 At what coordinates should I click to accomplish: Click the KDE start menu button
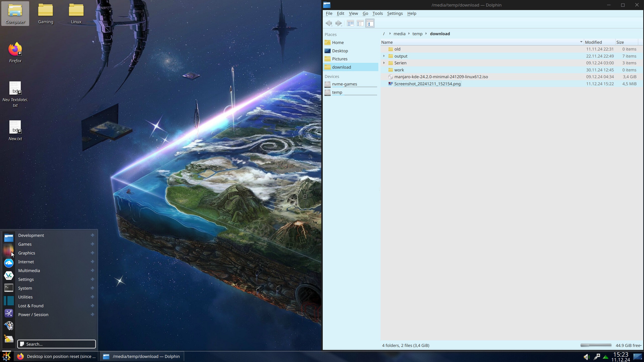[7, 356]
